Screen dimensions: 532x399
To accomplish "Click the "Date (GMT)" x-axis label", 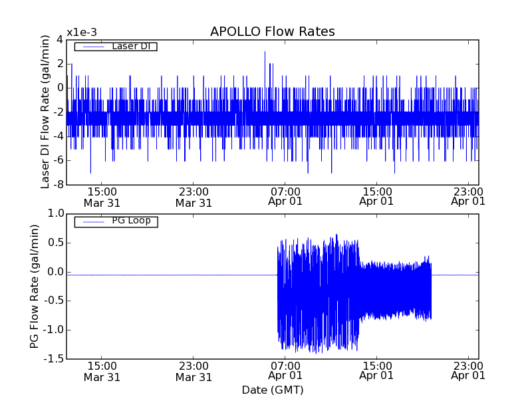I will point(272,390).
